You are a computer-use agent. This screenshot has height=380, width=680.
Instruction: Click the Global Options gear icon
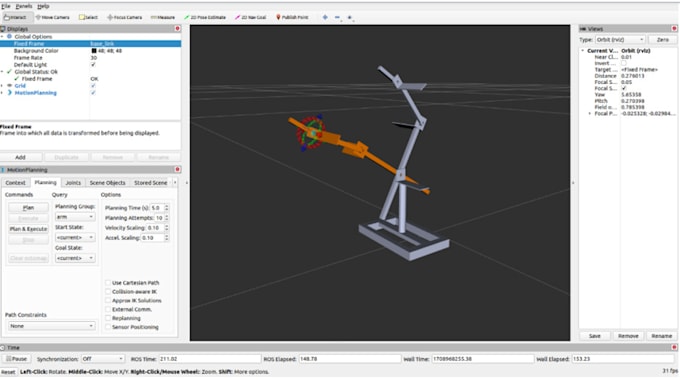coord(10,36)
